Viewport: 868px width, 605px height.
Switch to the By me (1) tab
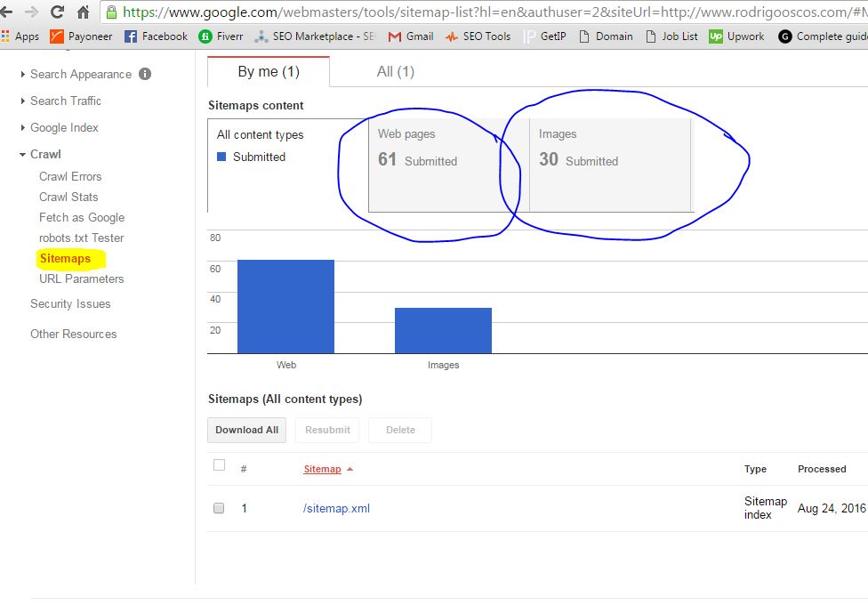269,71
